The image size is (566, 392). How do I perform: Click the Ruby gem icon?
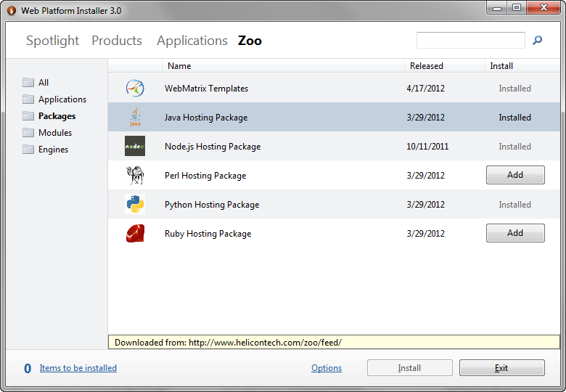tap(135, 233)
